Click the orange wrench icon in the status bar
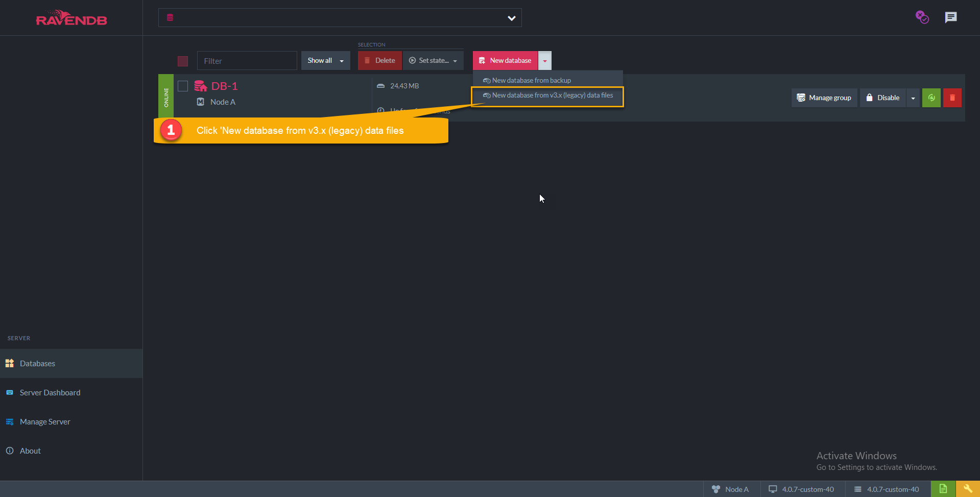 [x=968, y=489]
